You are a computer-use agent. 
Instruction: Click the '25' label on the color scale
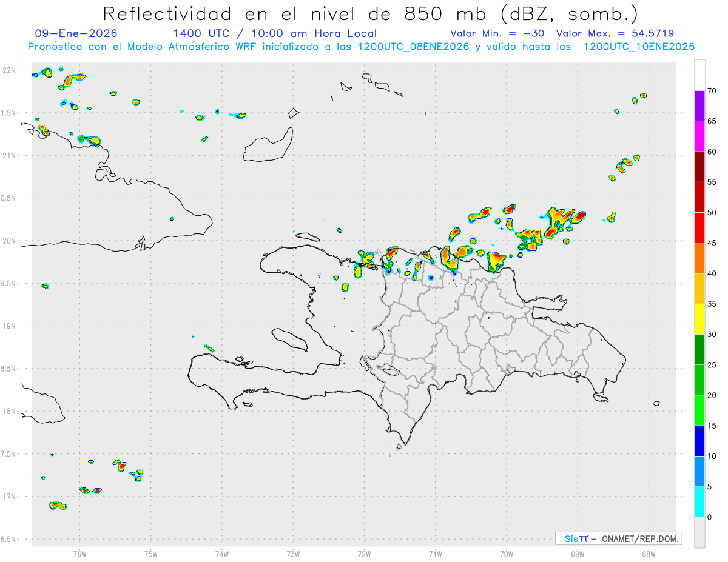tap(712, 365)
